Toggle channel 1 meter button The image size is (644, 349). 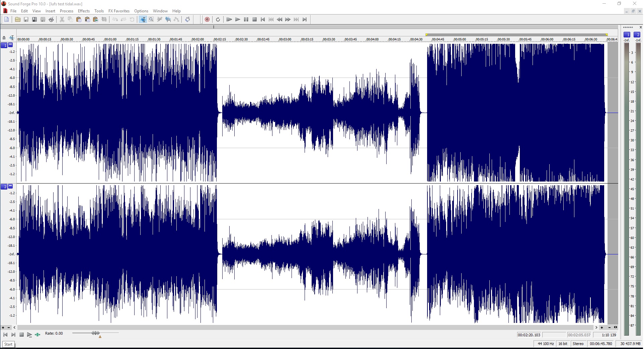pyautogui.click(x=627, y=34)
